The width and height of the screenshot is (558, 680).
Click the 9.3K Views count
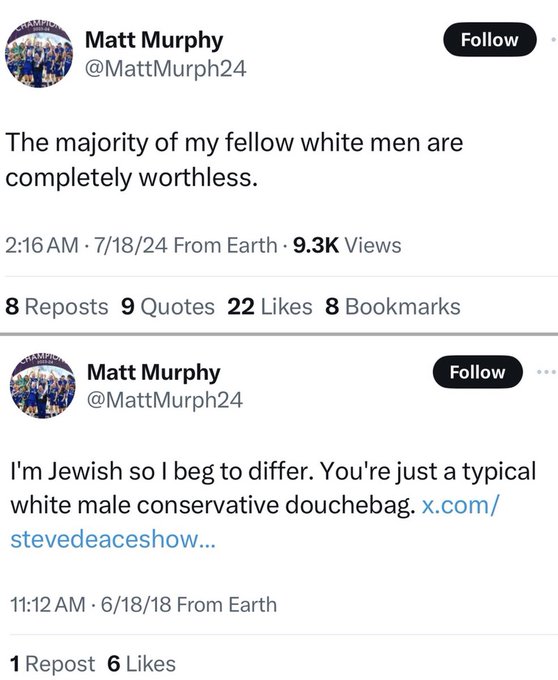[347, 245]
